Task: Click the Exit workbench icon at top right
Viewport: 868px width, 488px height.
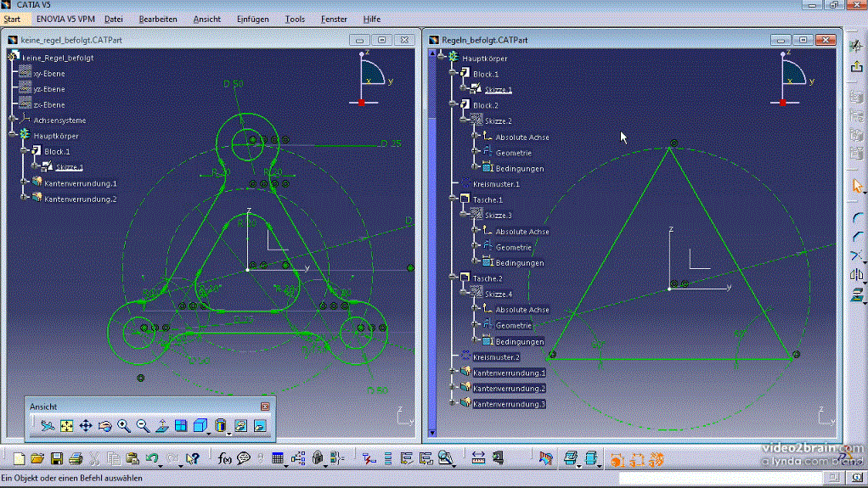Action: click(x=856, y=66)
